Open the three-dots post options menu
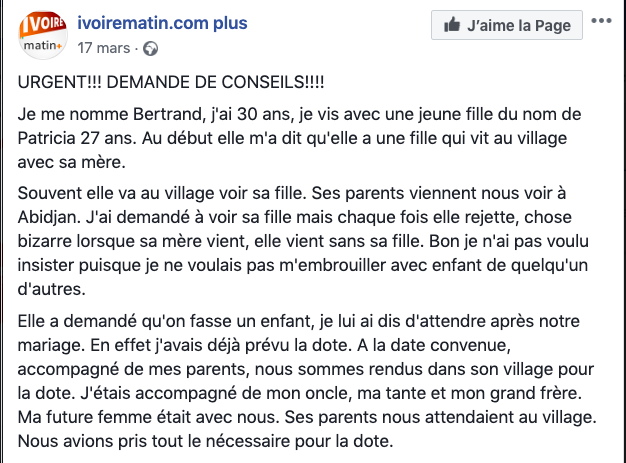The width and height of the screenshot is (626, 463). point(601,21)
